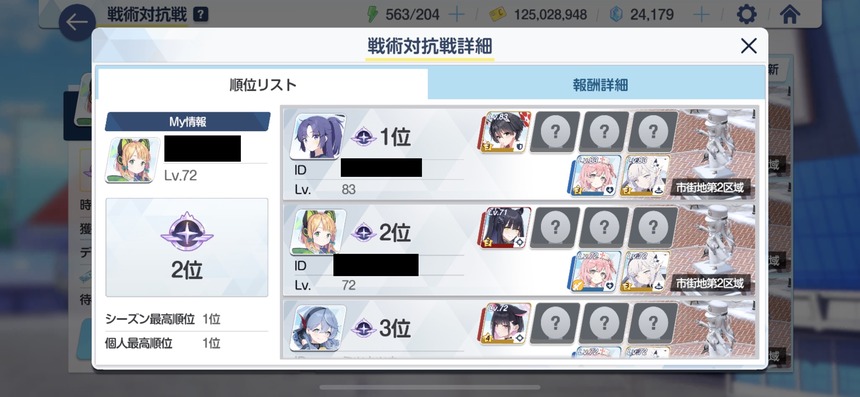Tap the My情報 profile avatar
This screenshot has height=397, width=860.
(x=133, y=160)
